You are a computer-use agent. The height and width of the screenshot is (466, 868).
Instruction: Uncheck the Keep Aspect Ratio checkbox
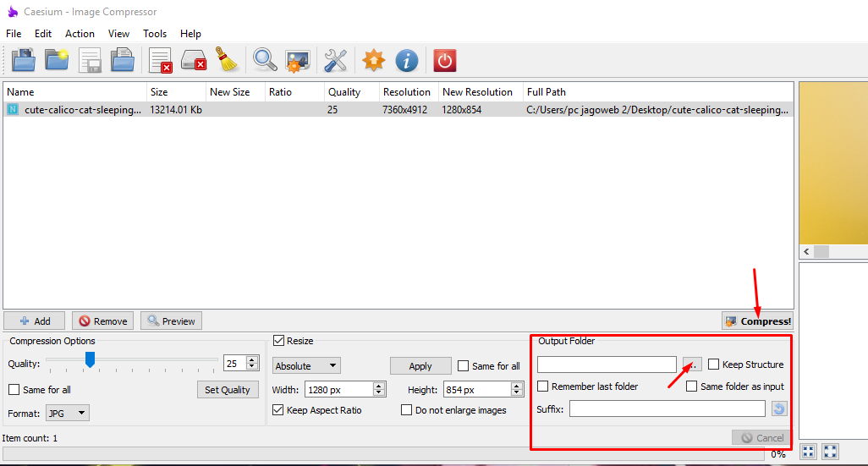point(279,410)
